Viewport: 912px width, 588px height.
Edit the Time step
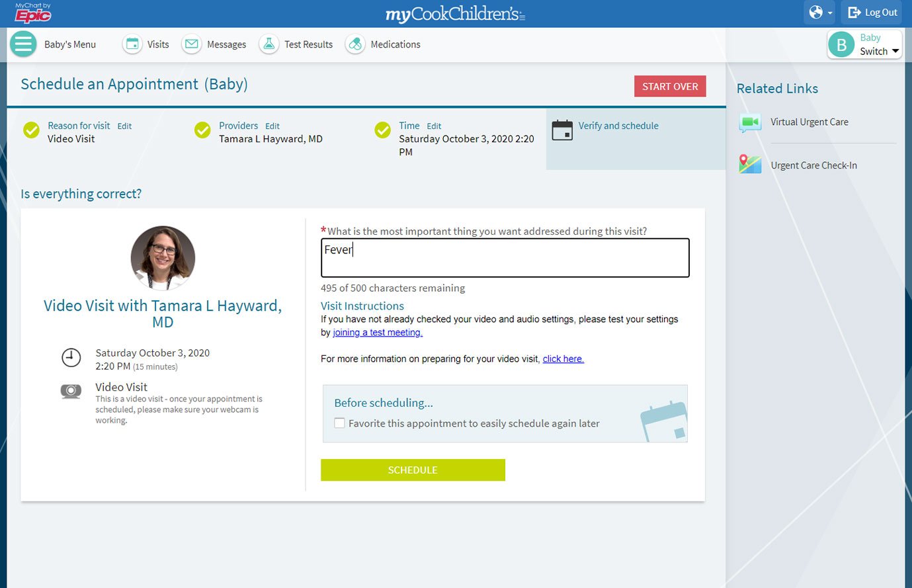coord(434,126)
